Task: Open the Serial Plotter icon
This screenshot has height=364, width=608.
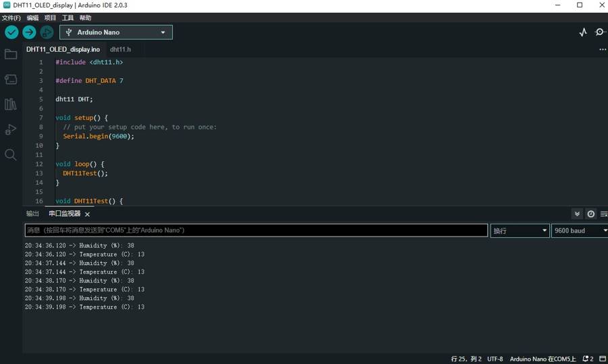Action: (x=583, y=32)
